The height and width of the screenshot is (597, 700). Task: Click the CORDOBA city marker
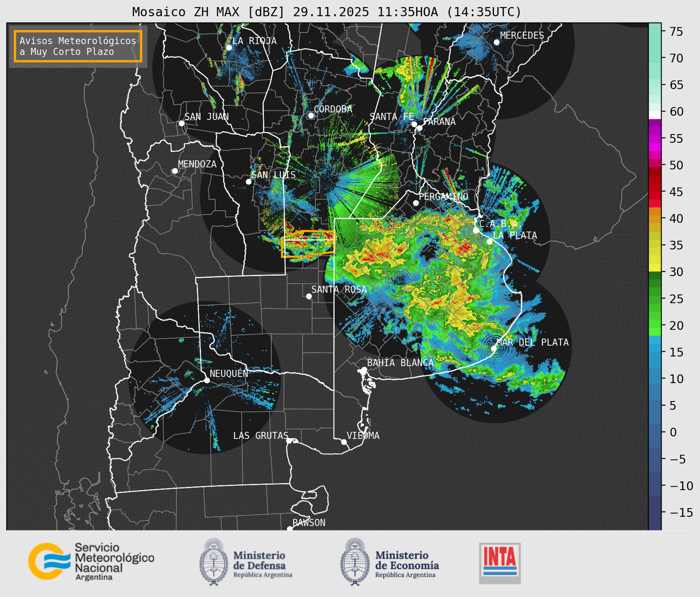(x=311, y=115)
